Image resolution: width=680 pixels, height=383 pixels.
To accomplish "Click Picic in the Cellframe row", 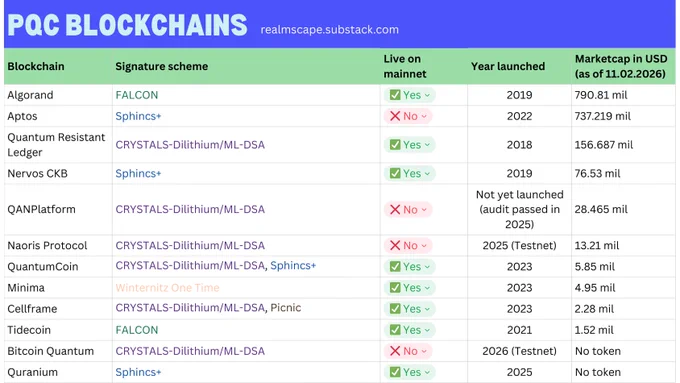I will tap(286, 308).
